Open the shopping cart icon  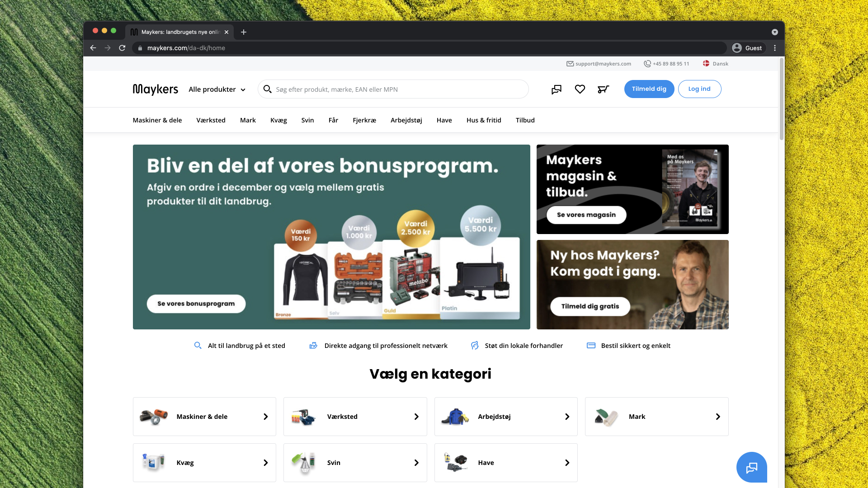click(x=603, y=89)
